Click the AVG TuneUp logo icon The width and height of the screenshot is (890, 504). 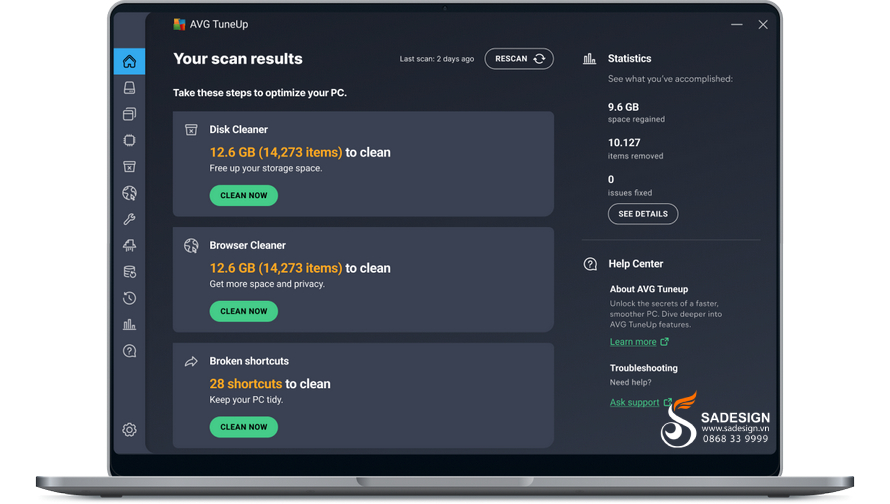click(179, 24)
